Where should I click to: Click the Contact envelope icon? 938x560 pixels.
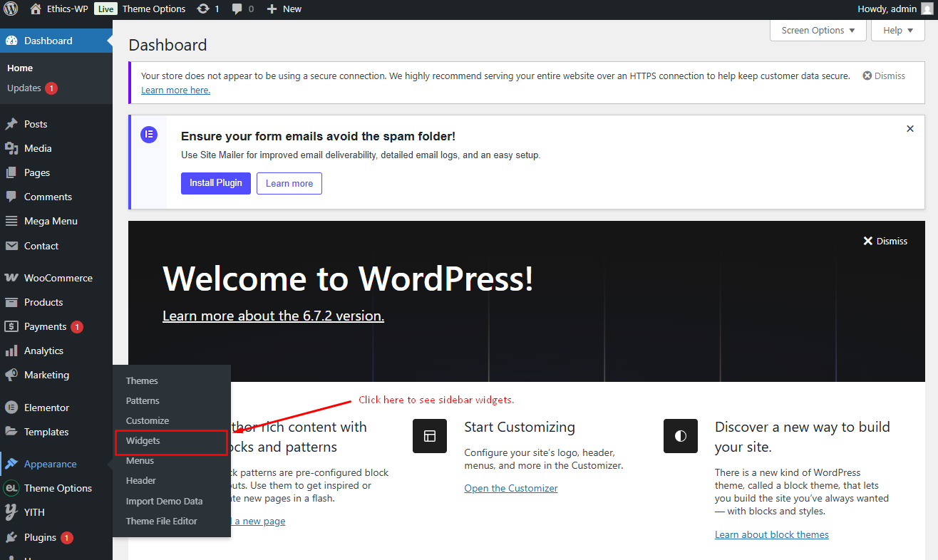tap(11, 246)
